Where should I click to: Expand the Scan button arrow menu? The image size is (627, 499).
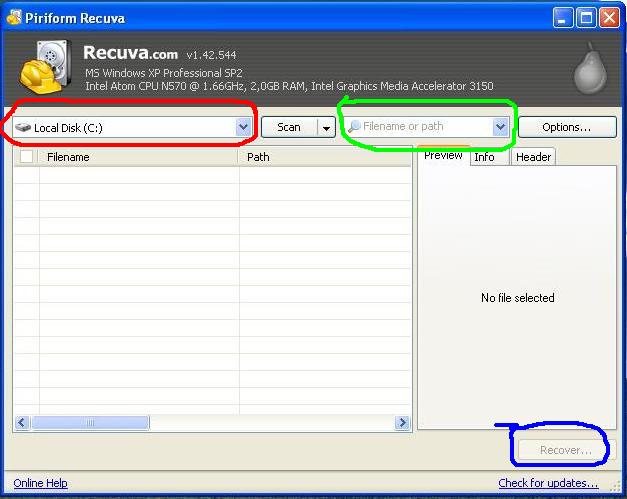326,128
